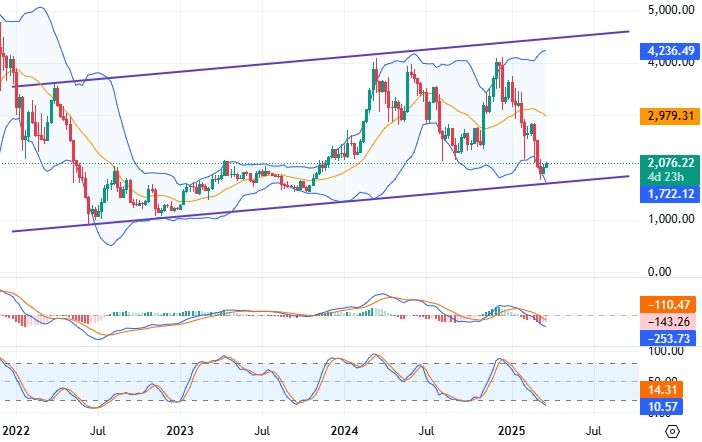This screenshot has width=702, height=442.
Task: Click the 2022 label on time axis
Action: [16, 431]
